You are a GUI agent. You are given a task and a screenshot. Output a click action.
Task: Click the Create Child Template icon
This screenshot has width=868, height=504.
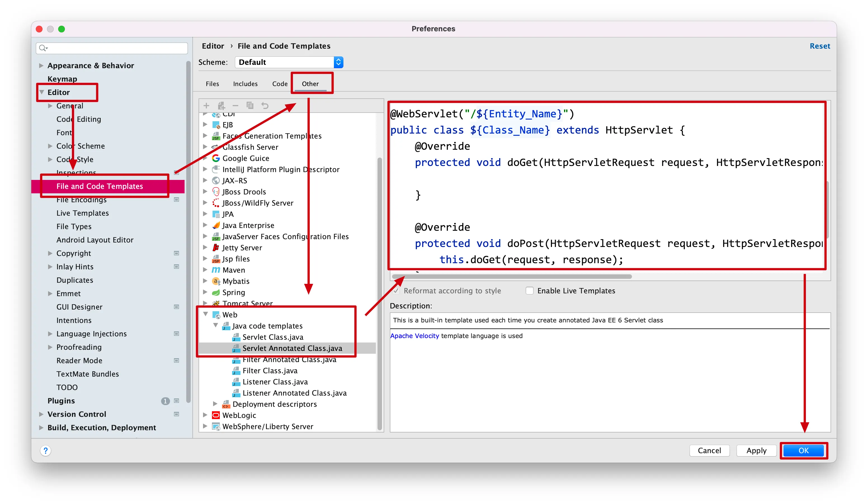[x=221, y=106]
